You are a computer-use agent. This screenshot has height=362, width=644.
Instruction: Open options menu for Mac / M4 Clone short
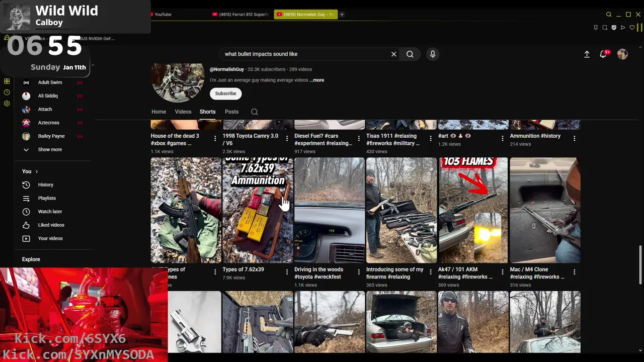pyautogui.click(x=574, y=272)
